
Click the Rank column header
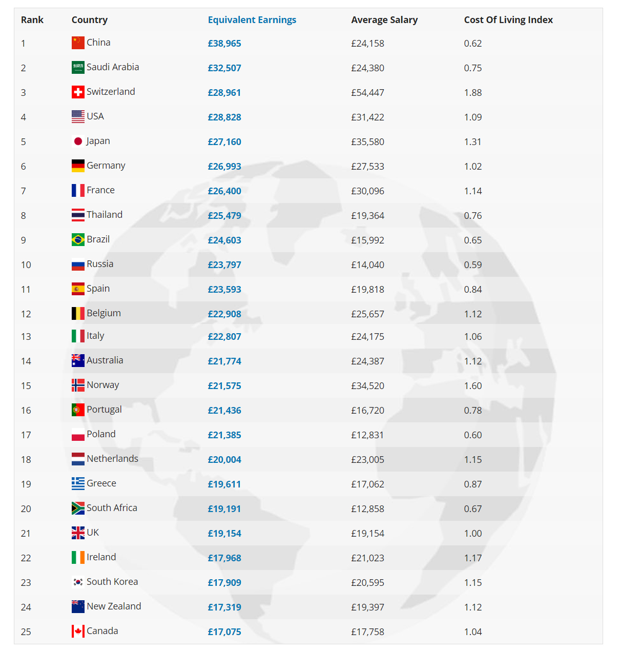point(32,20)
